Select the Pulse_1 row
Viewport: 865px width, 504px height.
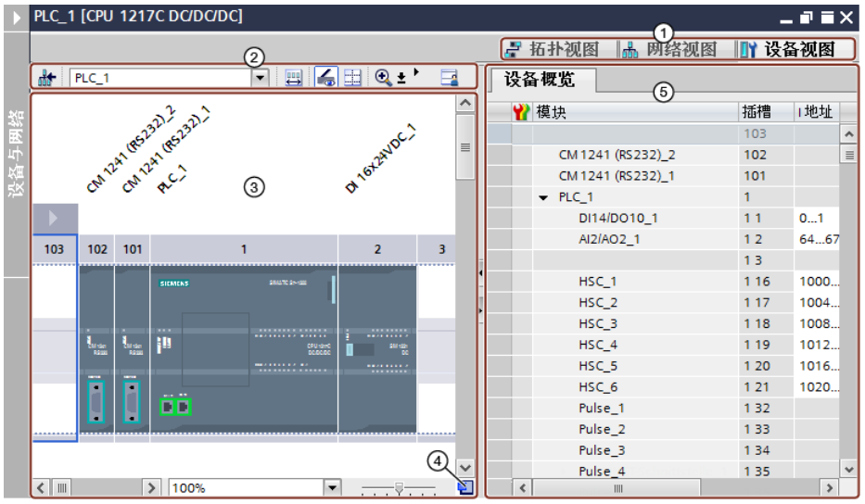pyautogui.click(x=664, y=409)
